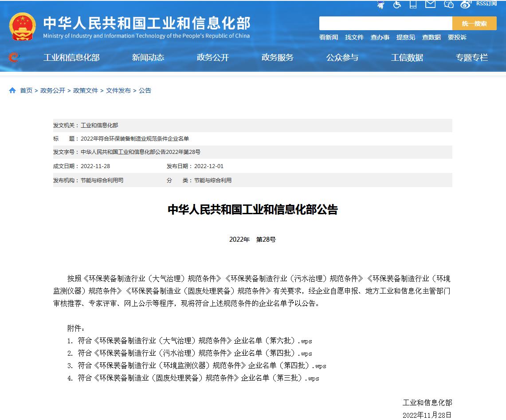Click the signature date 2022年11月28日
506x420 pixels.
pyautogui.click(x=427, y=415)
